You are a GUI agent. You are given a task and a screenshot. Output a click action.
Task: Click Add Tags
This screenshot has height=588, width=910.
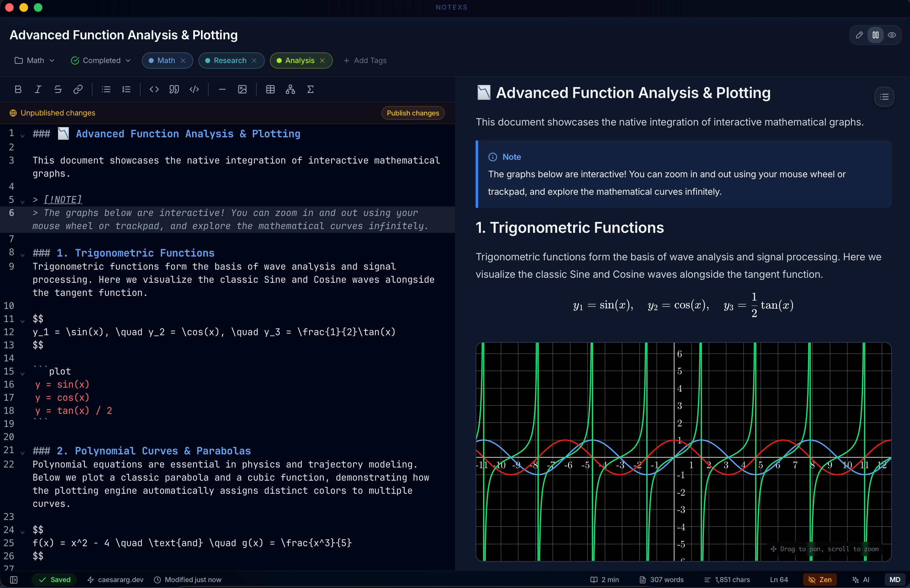click(365, 61)
